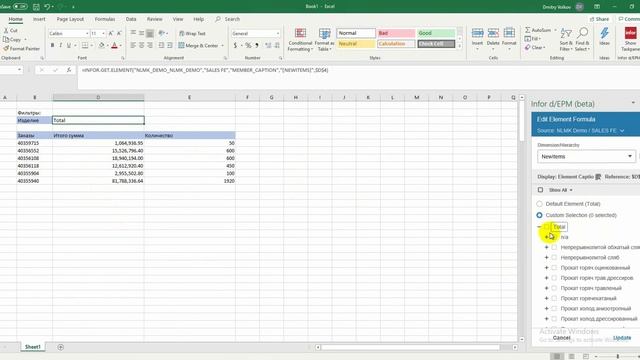Screen dimensions: 640x360
Task: Apply the Good cell style
Action: click(x=436, y=33)
